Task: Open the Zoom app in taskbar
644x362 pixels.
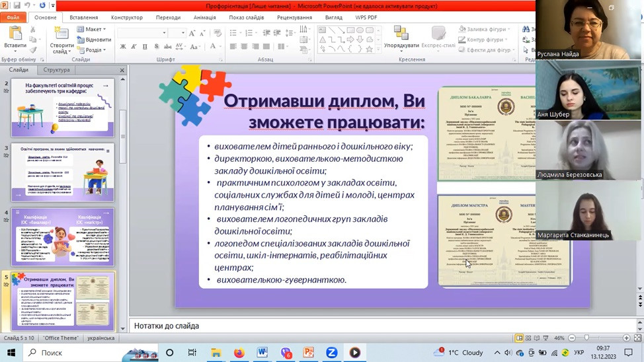Action: click(x=331, y=353)
